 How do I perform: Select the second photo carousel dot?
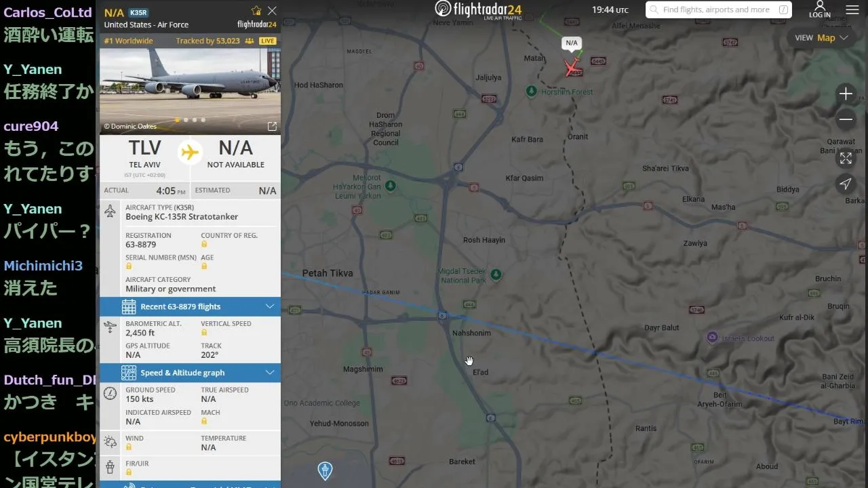[186, 120]
